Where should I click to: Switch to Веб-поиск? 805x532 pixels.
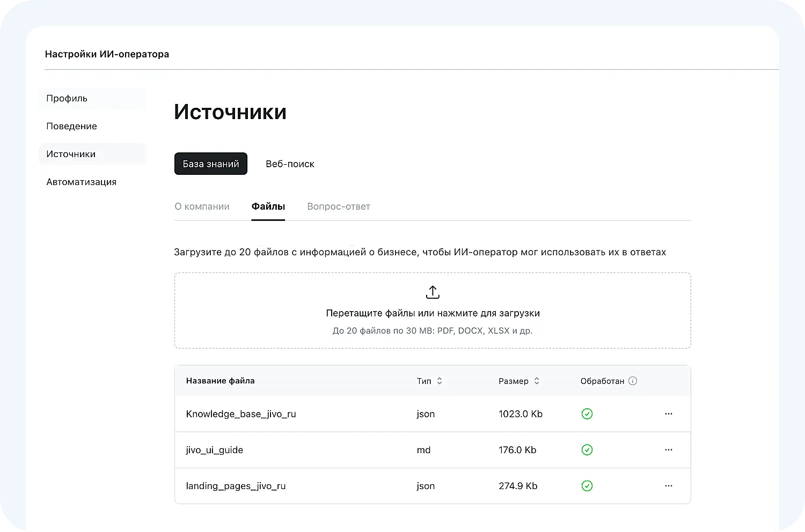[x=290, y=164]
